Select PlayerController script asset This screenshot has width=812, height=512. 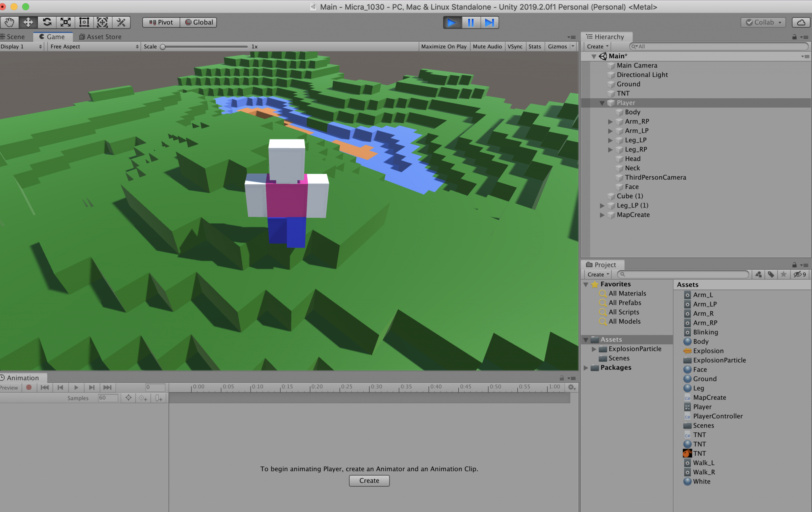718,416
